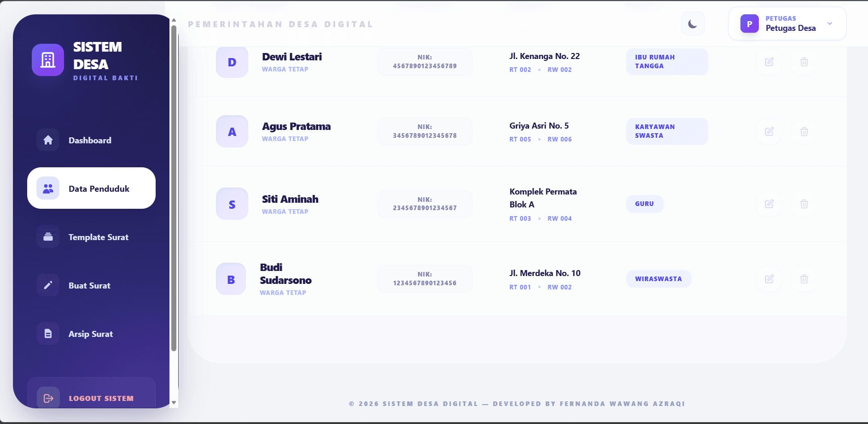The image size is (868, 424).
Task: Delete the Agus Pratama record
Action: (x=804, y=131)
